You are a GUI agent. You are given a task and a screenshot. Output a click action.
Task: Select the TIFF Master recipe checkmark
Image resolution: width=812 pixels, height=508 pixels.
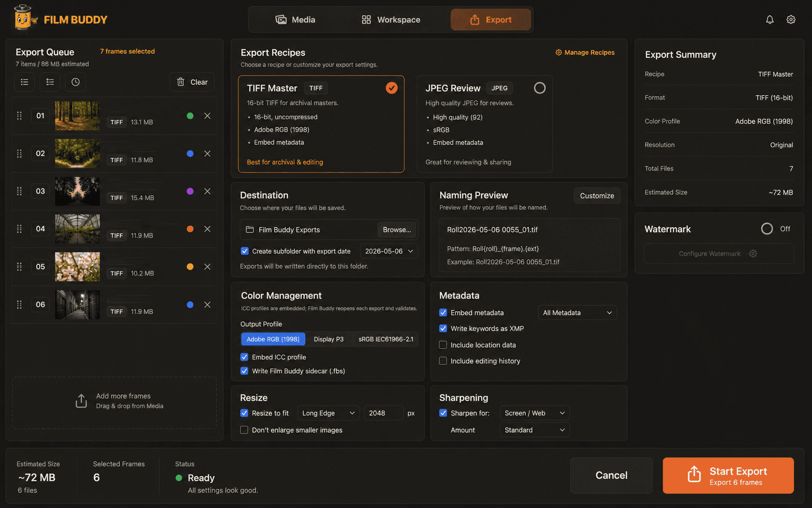pyautogui.click(x=392, y=88)
